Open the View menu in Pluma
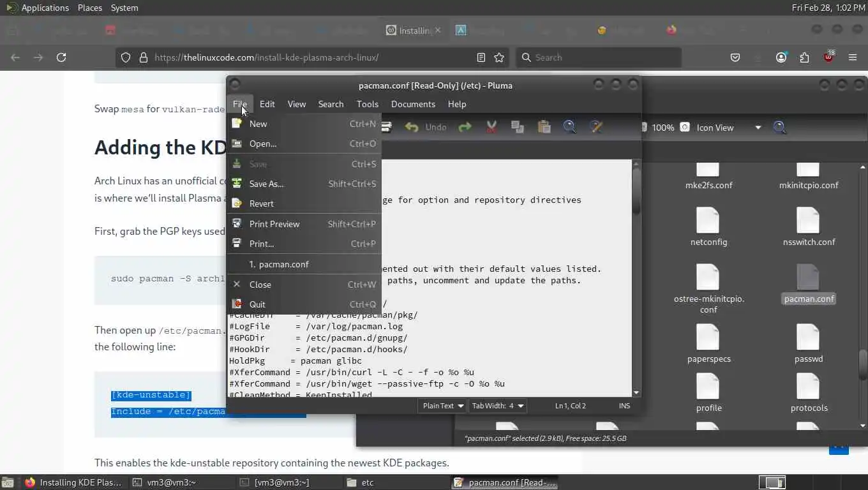868x490 pixels. 297,104
